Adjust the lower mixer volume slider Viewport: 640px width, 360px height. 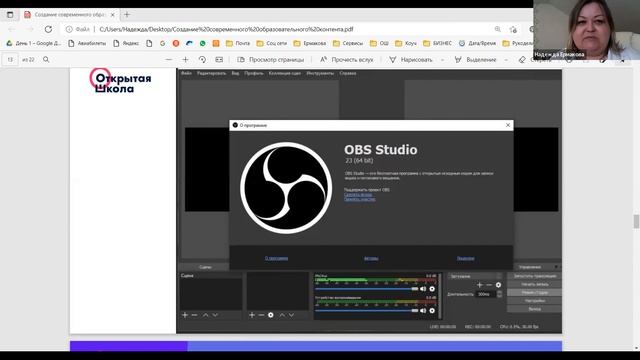pos(367,311)
